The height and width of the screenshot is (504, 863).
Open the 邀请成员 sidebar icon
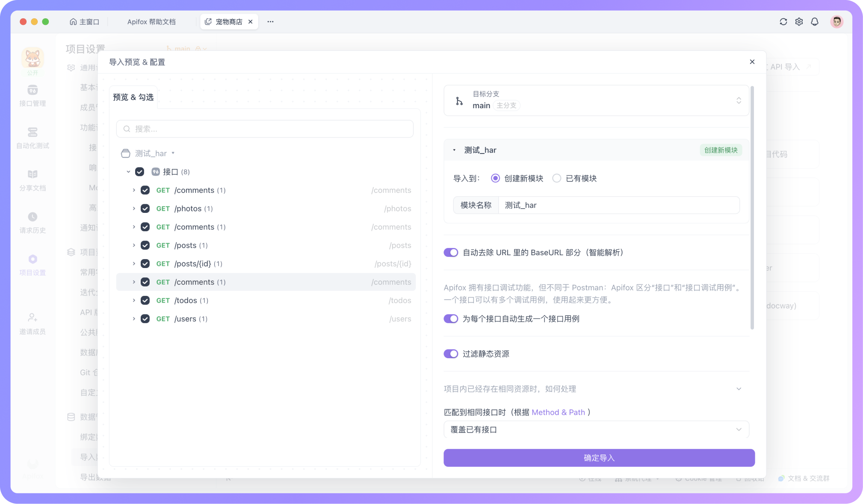32,323
